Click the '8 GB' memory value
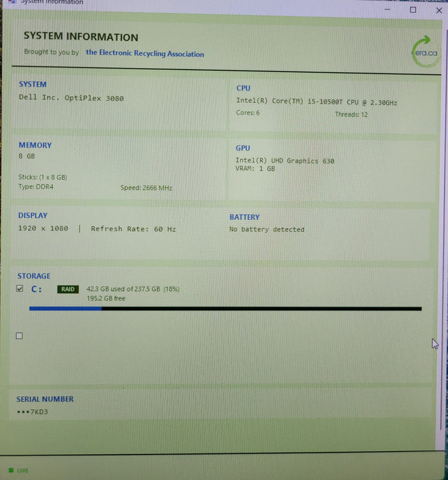Image resolution: width=448 pixels, height=480 pixels. (27, 156)
